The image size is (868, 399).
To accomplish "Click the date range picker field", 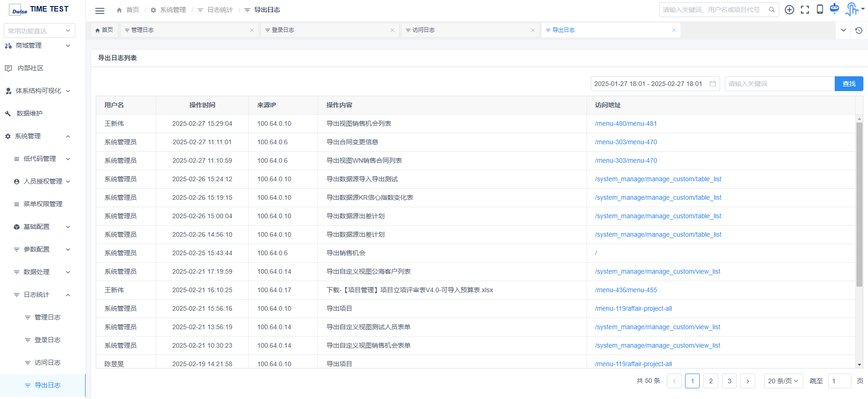I will pyautogui.click(x=655, y=84).
